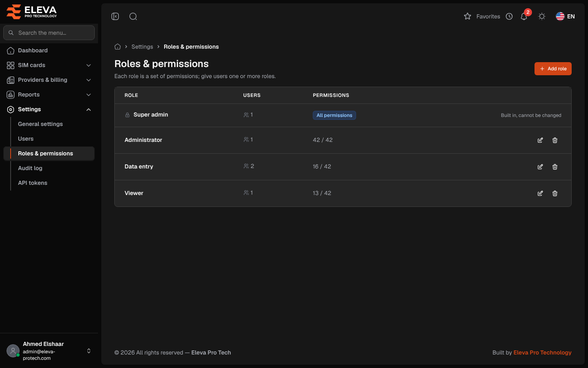
Task: Edit the Administrator role
Action: 540,140
